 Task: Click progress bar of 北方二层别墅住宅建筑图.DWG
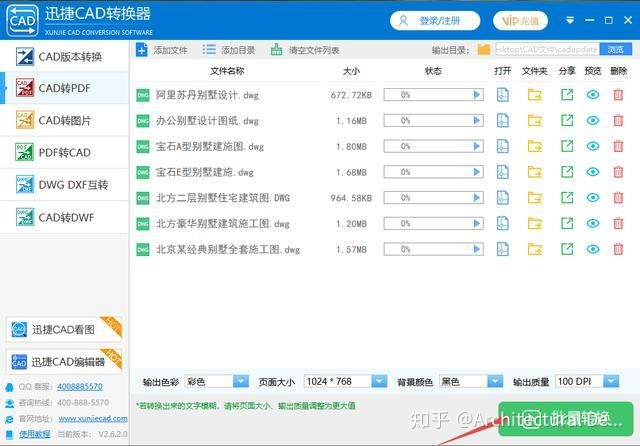433,197
